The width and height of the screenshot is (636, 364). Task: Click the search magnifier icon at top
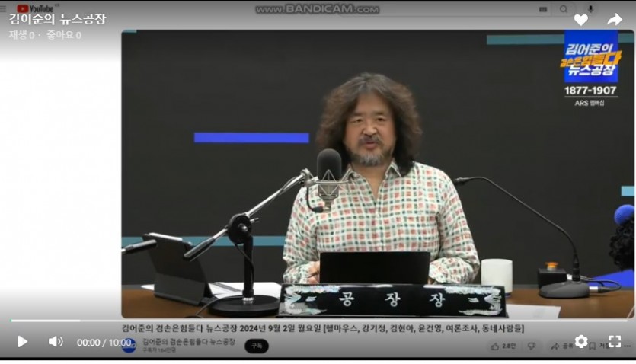pos(564,9)
